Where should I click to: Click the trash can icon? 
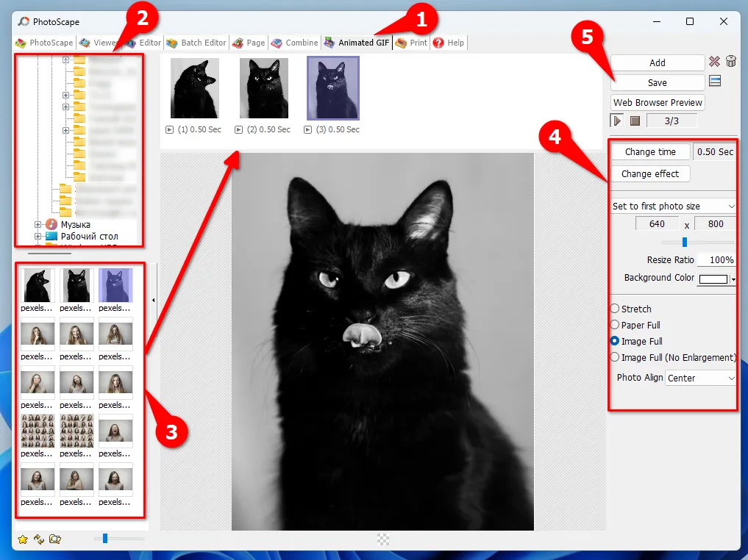pos(731,61)
